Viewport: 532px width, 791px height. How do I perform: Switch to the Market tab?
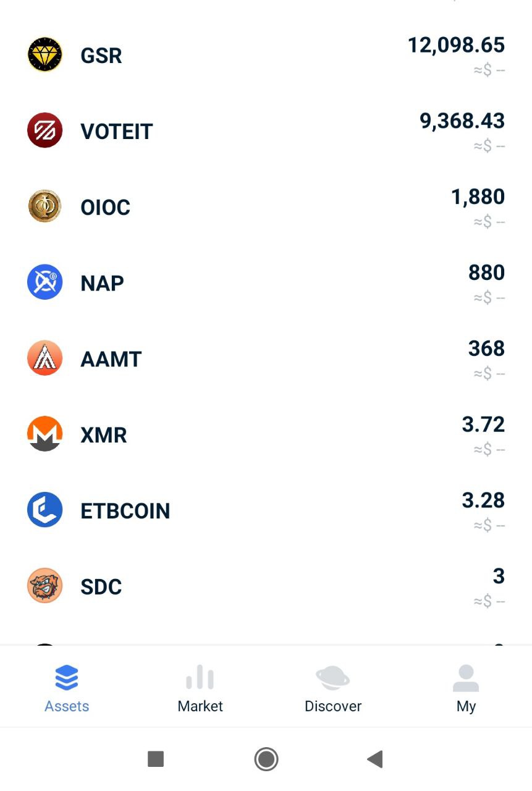click(200, 688)
